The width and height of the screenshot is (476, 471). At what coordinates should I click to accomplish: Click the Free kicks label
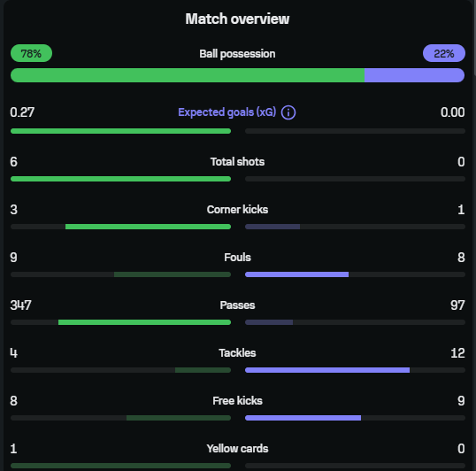(x=237, y=401)
